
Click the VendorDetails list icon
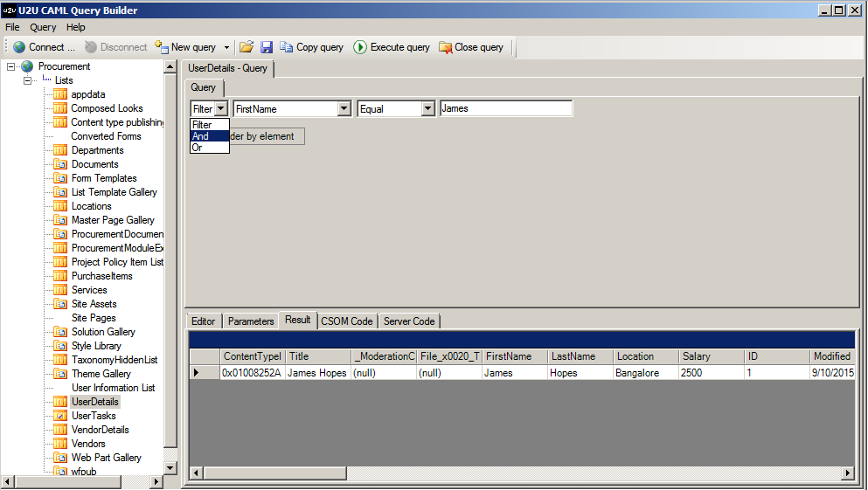coord(60,430)
